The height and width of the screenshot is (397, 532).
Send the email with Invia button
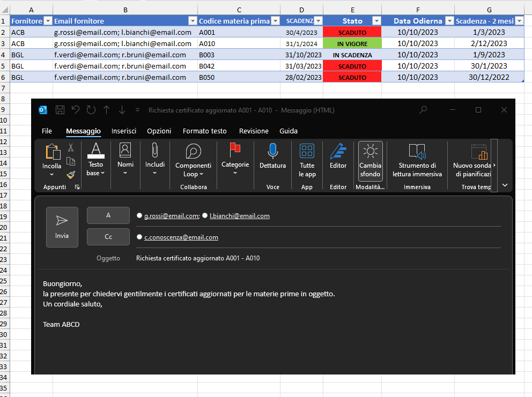pos(62,227)
